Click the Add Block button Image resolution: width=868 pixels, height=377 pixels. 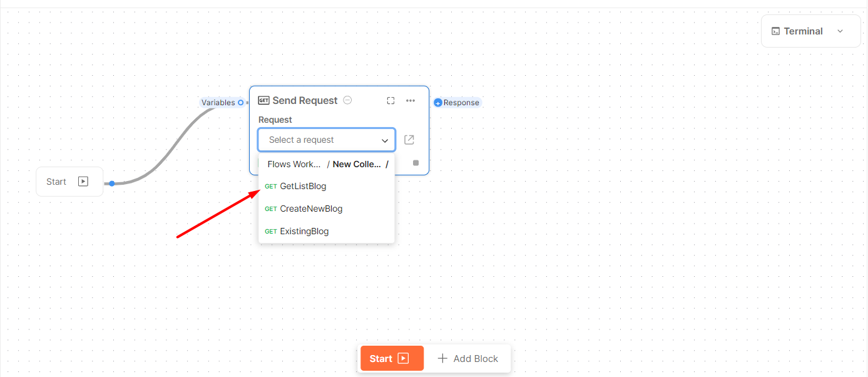(x=467, y=359)
